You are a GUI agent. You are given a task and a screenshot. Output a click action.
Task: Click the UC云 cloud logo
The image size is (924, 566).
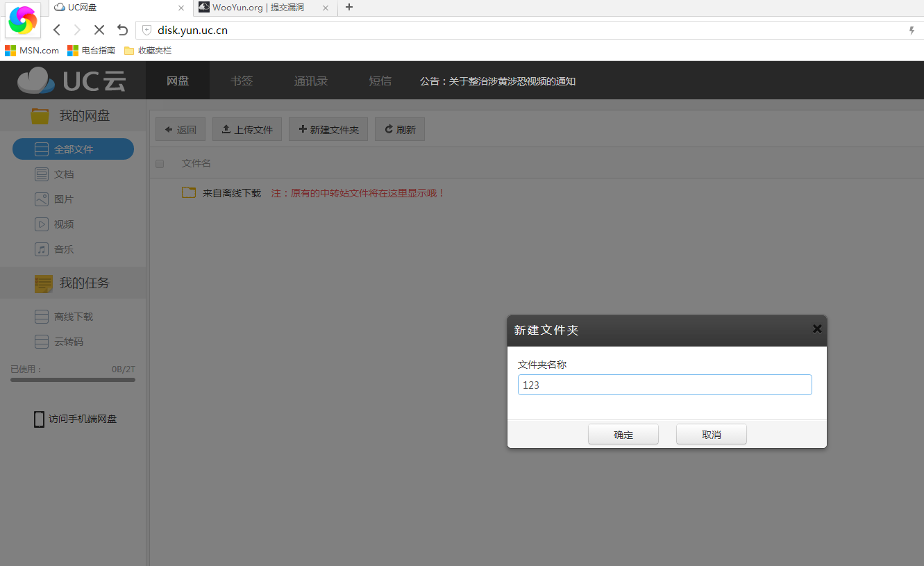tap(72, 81)
